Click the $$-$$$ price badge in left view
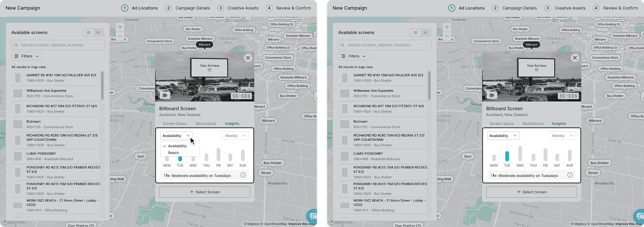This screenshot has height=227, width=644. tap(241, 96)
